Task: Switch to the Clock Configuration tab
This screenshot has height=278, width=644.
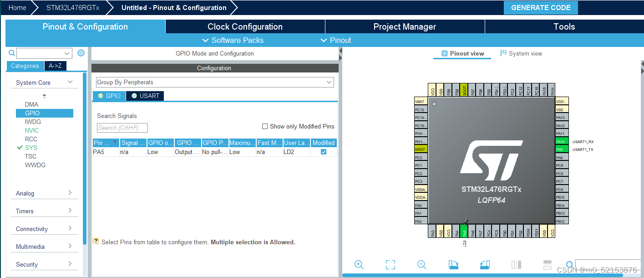Action: pos(245,26)
